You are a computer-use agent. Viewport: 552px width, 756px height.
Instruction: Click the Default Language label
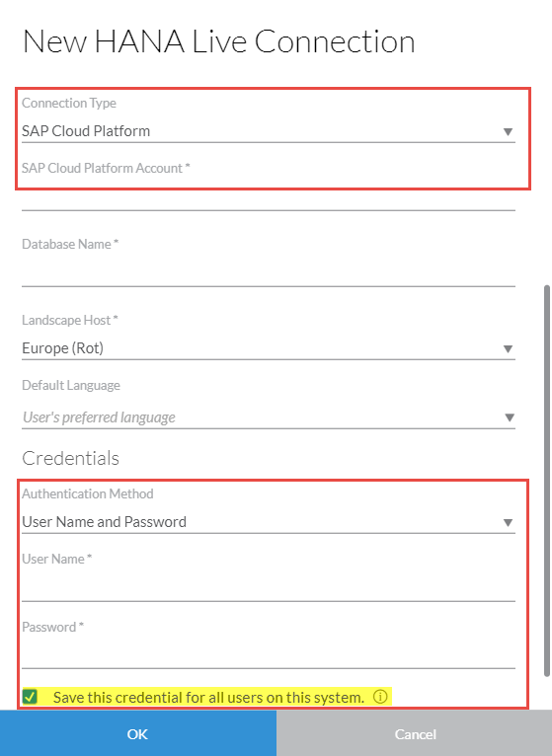point(71,385)
